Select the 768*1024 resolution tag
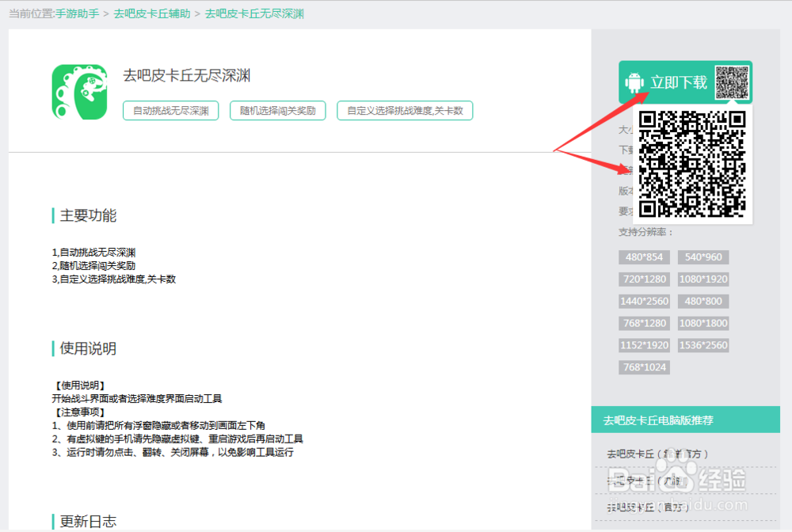 click(644, 367)
